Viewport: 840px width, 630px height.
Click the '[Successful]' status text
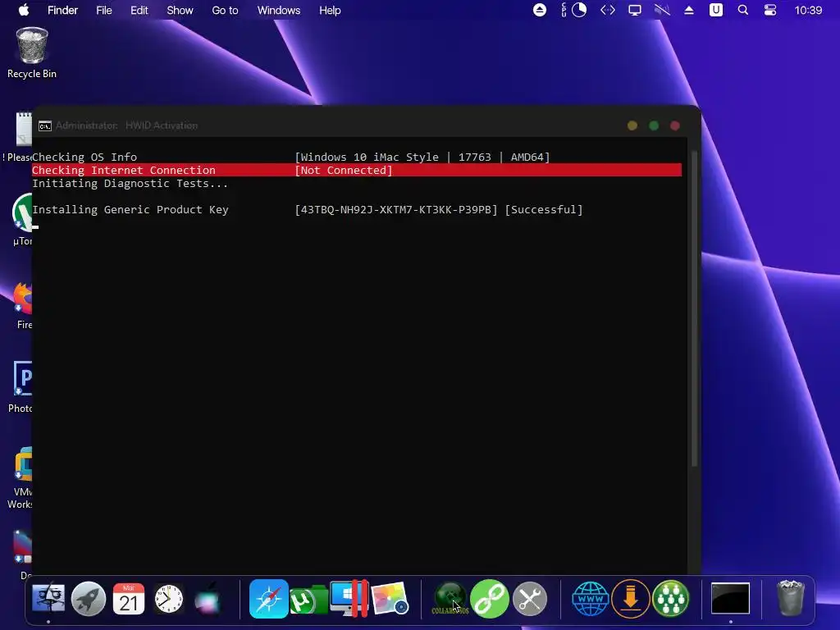544,209
